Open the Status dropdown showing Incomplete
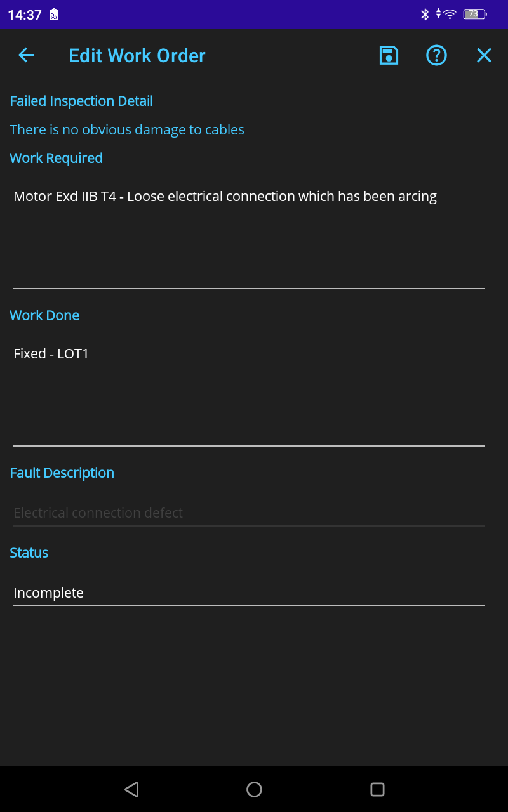 point(249,593)
